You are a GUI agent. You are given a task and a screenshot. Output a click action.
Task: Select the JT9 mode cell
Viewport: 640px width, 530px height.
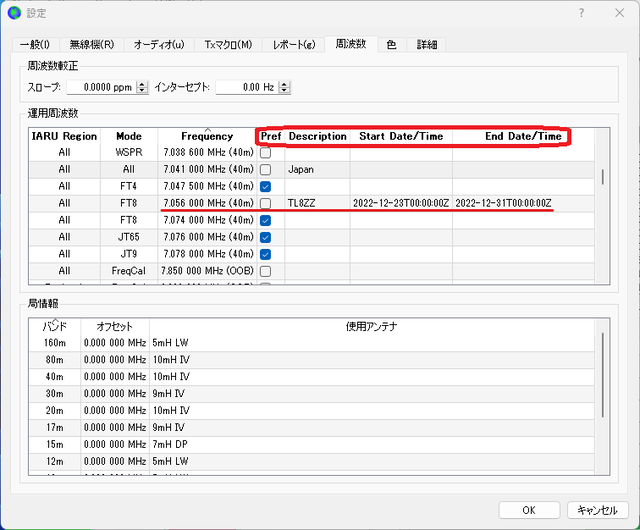pyautogui.click(x=129, y=254)
